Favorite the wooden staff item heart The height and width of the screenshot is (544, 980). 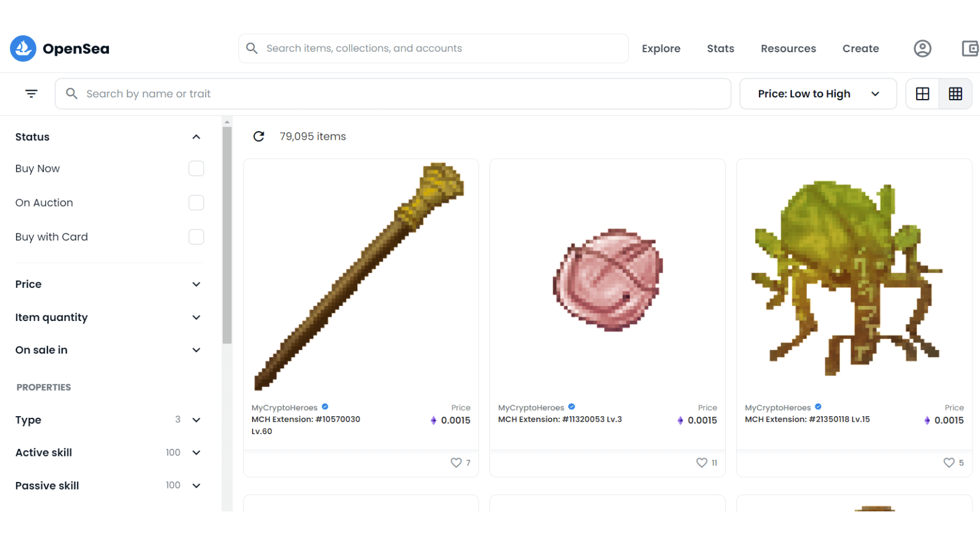click(456, 462)
